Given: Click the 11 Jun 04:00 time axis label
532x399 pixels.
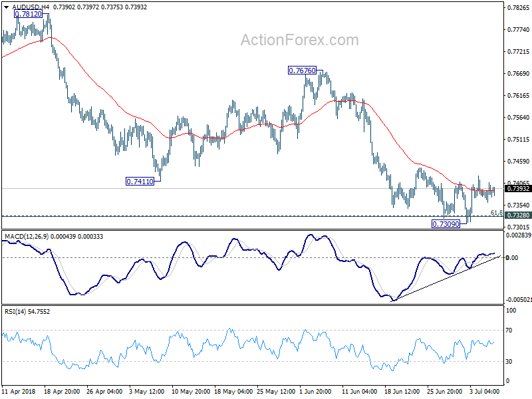Looking at the screenshot, I should [x=360, y=391].
